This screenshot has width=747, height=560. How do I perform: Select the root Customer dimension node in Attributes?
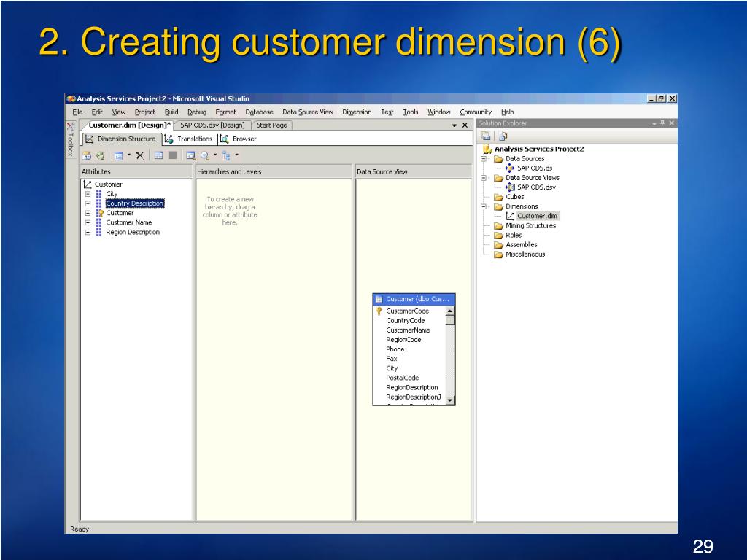[x=108, y=184]
